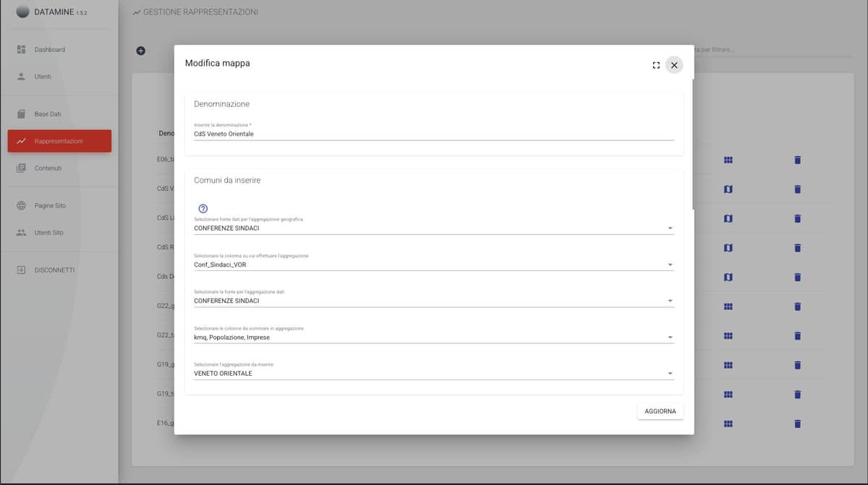Delete row E16_g with its trash icon
Viewport: 868px width, 485px height.
click(x=798, y=424)
